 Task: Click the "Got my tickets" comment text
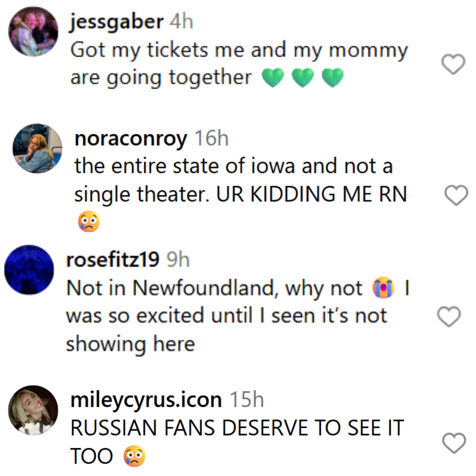point(239,50)
